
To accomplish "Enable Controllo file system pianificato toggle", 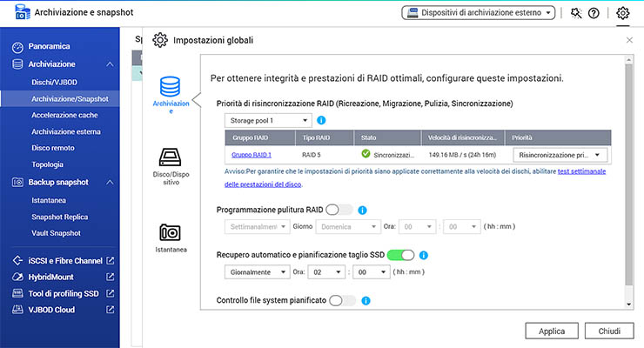I will click(x=342, y=301).
